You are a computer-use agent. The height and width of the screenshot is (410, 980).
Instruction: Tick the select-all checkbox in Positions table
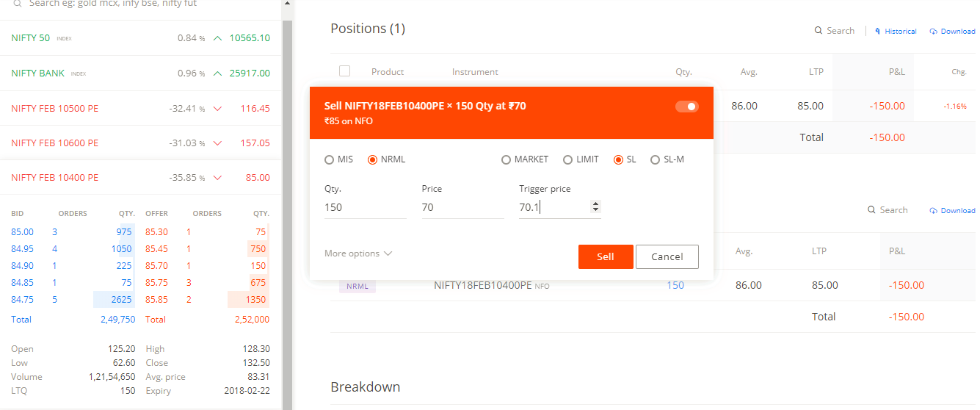point(345,71)
